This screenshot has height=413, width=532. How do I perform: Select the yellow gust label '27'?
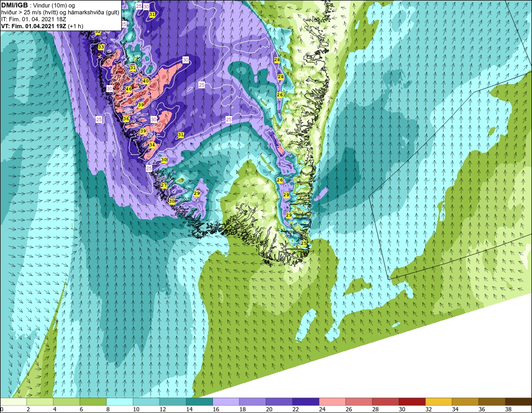click(x=164, y=185)
